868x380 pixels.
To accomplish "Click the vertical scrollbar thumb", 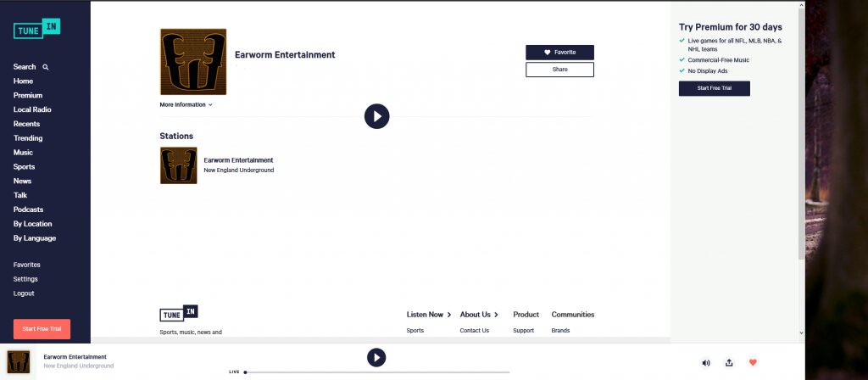I will pos(801,134).
